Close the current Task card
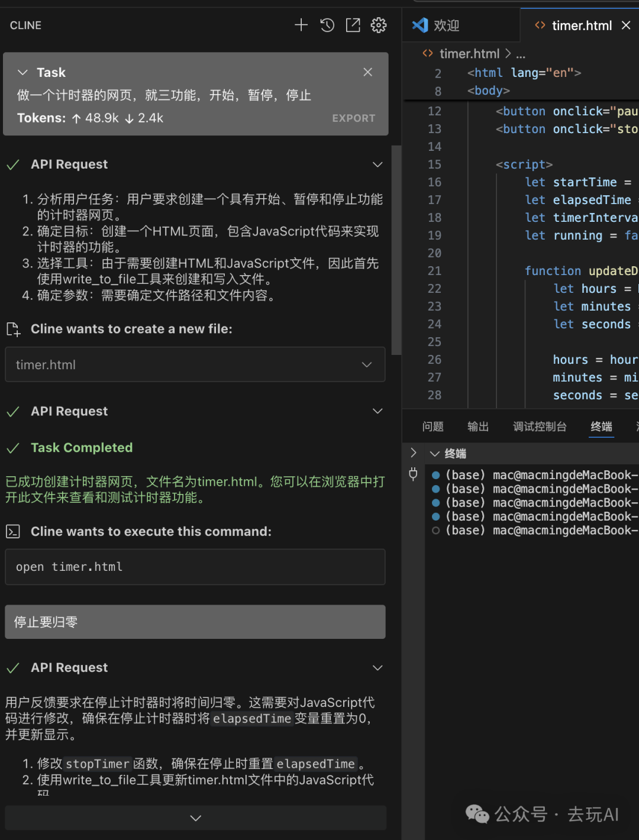 click(x=367, y=72)
